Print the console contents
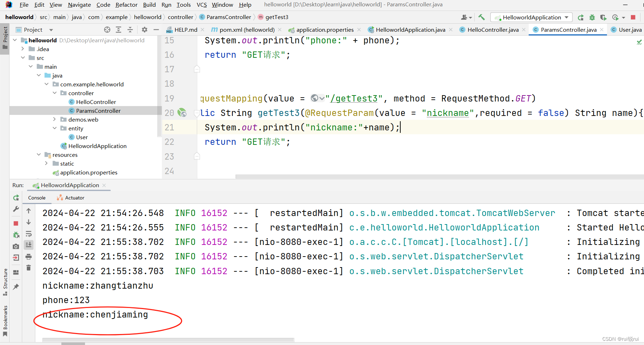This screenshot has height=345, width=644. click(29, 257)
